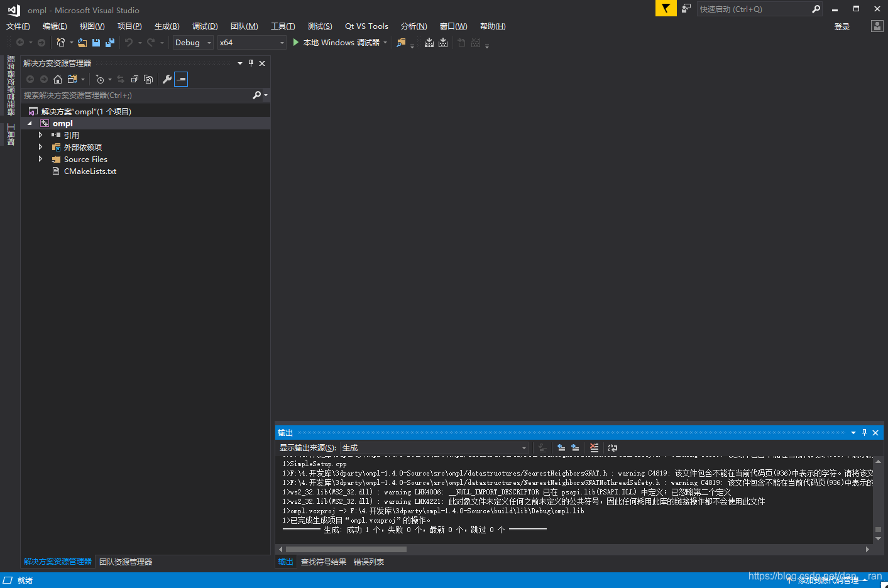Open Solution Explorer window options dropdown arrow
This screenshot has width=888, height=588.
coord(240,63)
